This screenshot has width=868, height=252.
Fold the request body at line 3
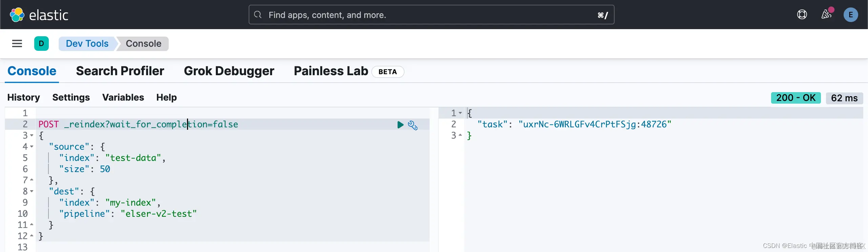coord(32,135)
